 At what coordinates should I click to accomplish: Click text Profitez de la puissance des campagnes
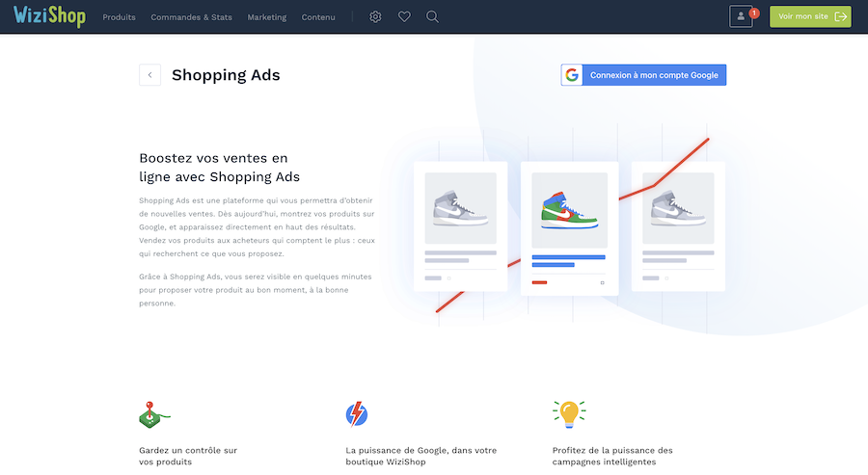pos(612,456)
